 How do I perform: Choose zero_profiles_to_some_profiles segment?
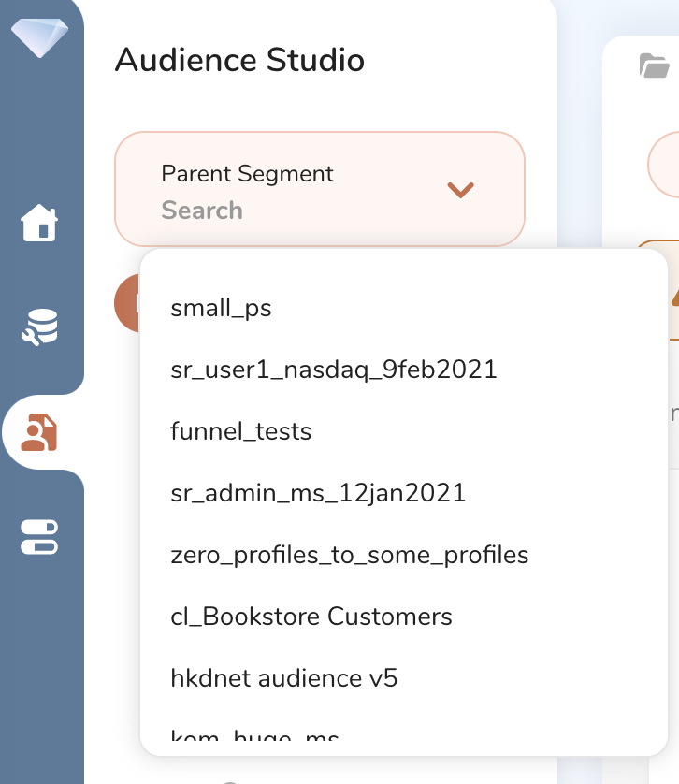(x=350, y=555)
